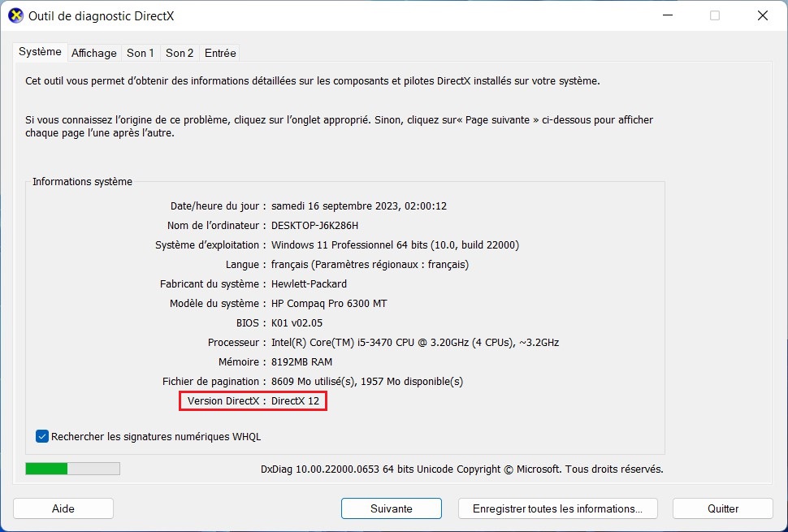Minimize the DirectX diagnostic window
Viewport: 788px width, 532px height.
pyautogui.click(x=667, y=15)
